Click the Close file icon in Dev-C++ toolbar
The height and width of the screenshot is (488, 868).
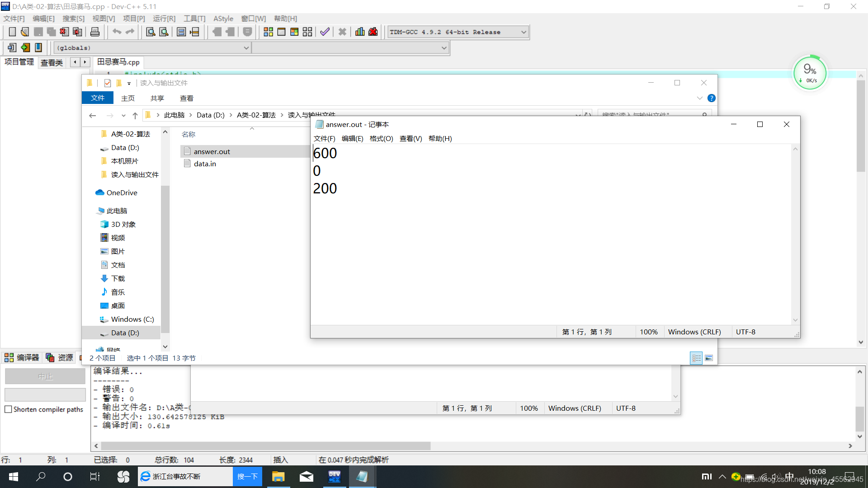[64, 32]
